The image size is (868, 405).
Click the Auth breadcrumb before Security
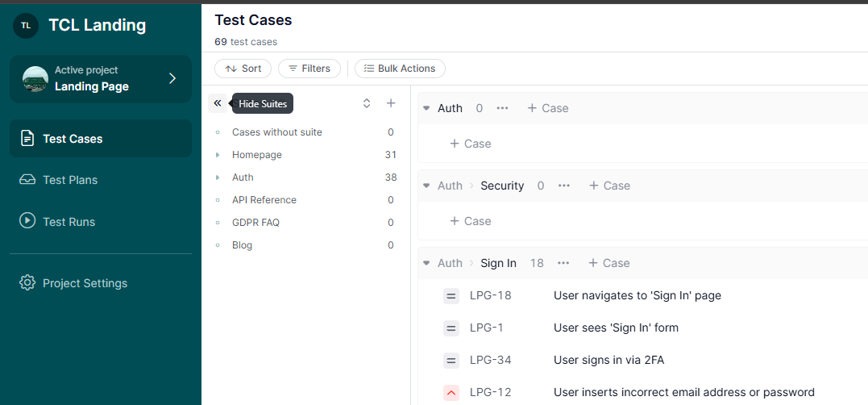pos(450,186)
